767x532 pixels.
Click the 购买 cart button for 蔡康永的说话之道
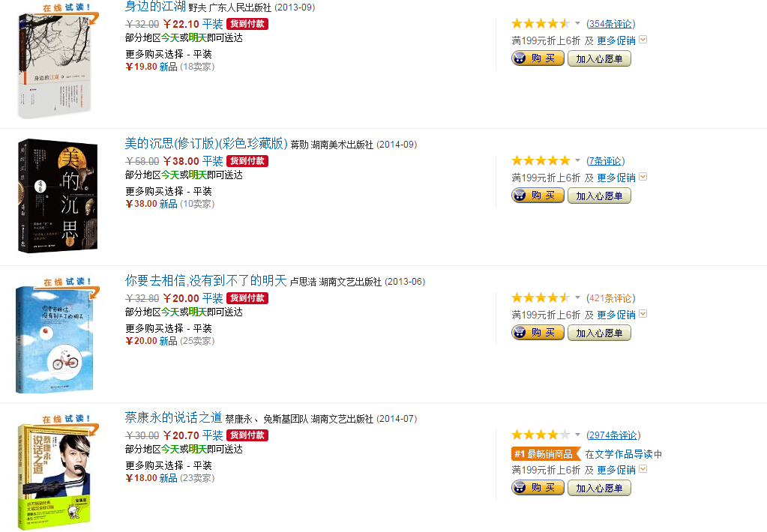click(x=538, y=488)
